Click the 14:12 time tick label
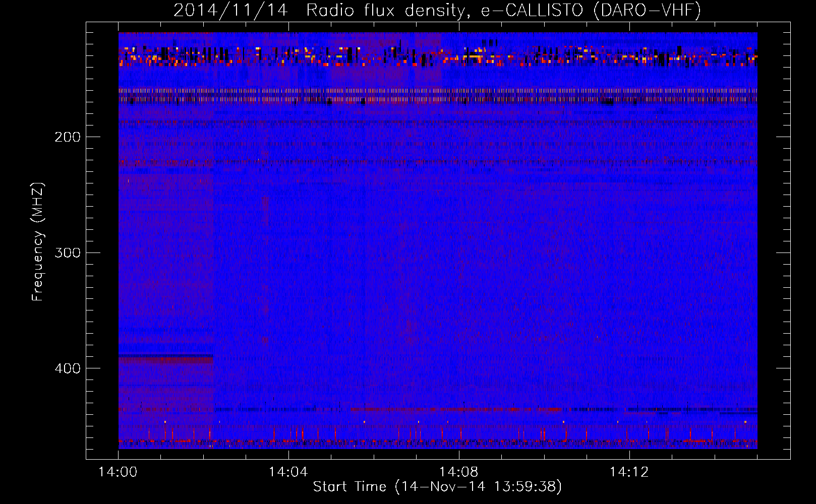 click(629, 472)
